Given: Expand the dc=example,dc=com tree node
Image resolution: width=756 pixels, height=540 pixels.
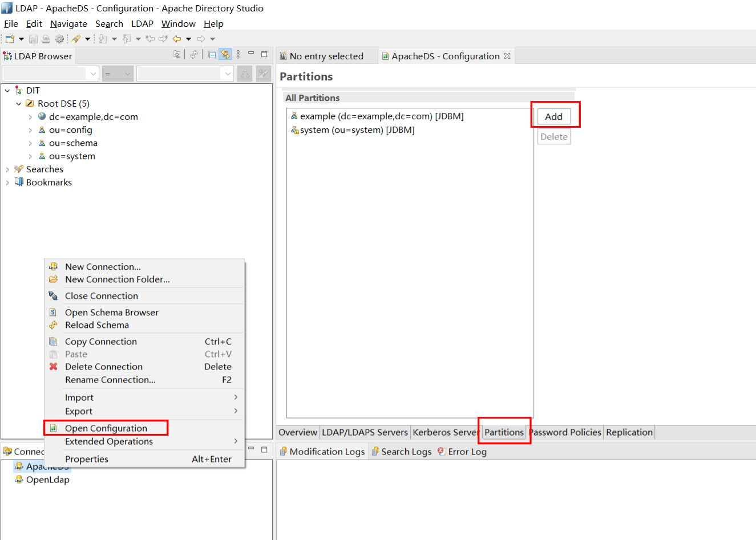Looking at the screenshot, I should [x=30, y=117].
